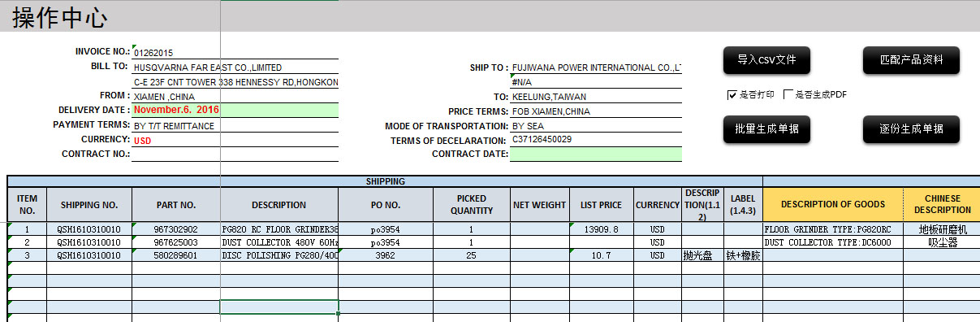Image resolution: width=980 pixels, height=322 pixels.
Task: Select the #N/A ship-to address cell
Action: coord(596,82)
